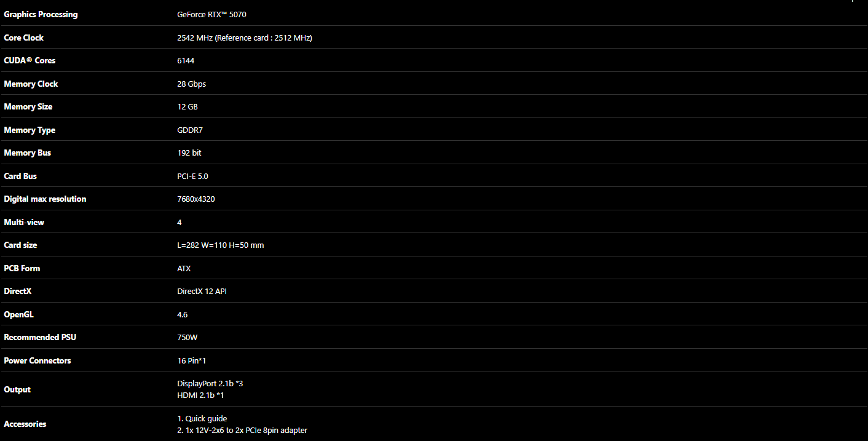
Task: Select the DirectX 12 API value
Action: click(x=202, y=291)
